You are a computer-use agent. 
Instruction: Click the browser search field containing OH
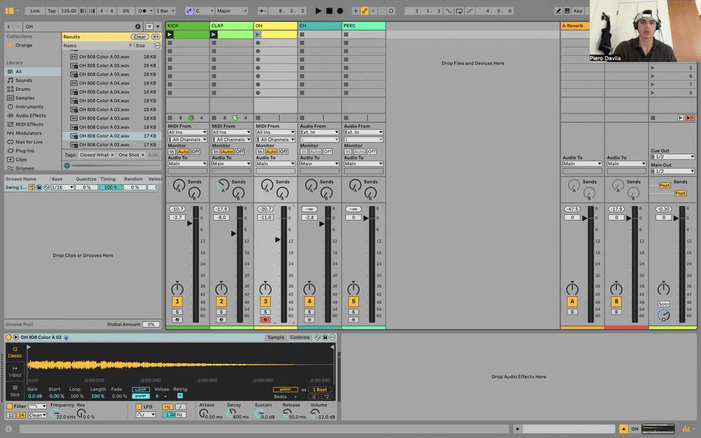(78, 26)
